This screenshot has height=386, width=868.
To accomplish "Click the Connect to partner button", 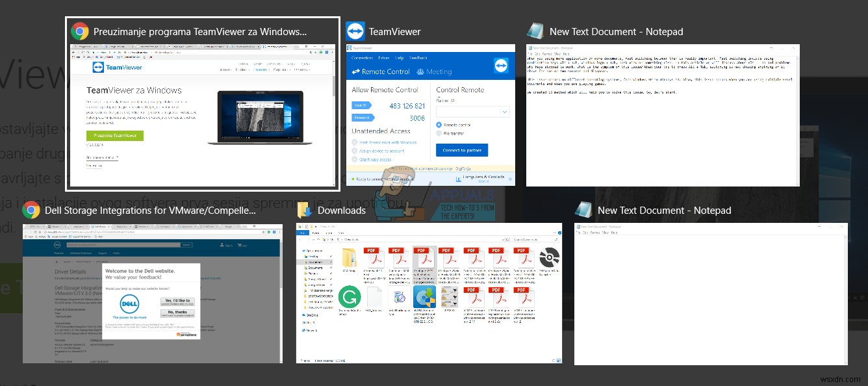I will tap(462, 150).
